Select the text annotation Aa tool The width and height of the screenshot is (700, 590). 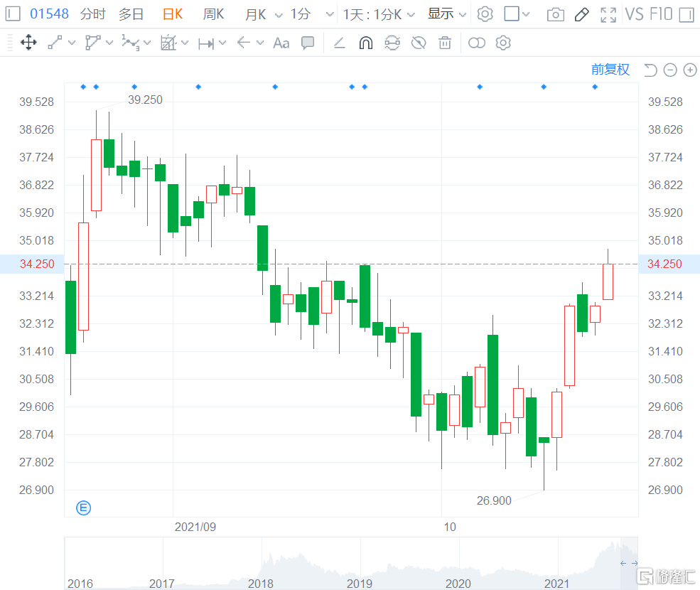(x=281, y=43)
